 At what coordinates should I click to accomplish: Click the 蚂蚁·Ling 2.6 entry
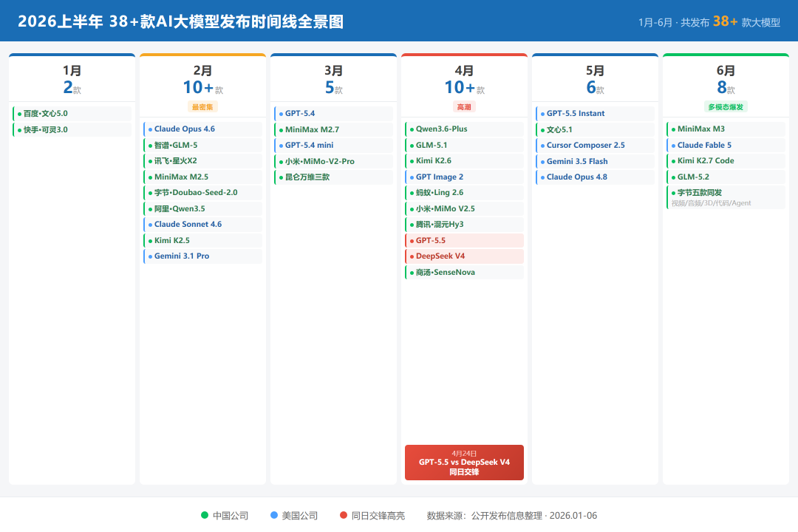[464, 192]
